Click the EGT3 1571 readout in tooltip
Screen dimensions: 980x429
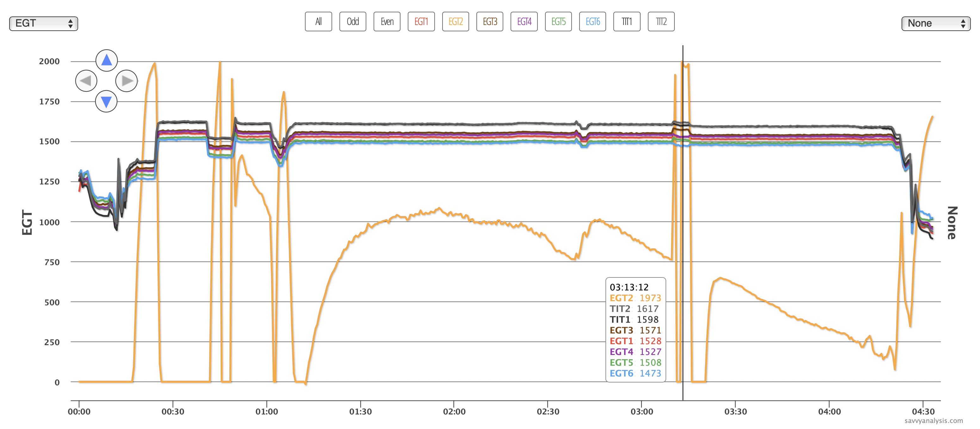[x=635, y=330]
